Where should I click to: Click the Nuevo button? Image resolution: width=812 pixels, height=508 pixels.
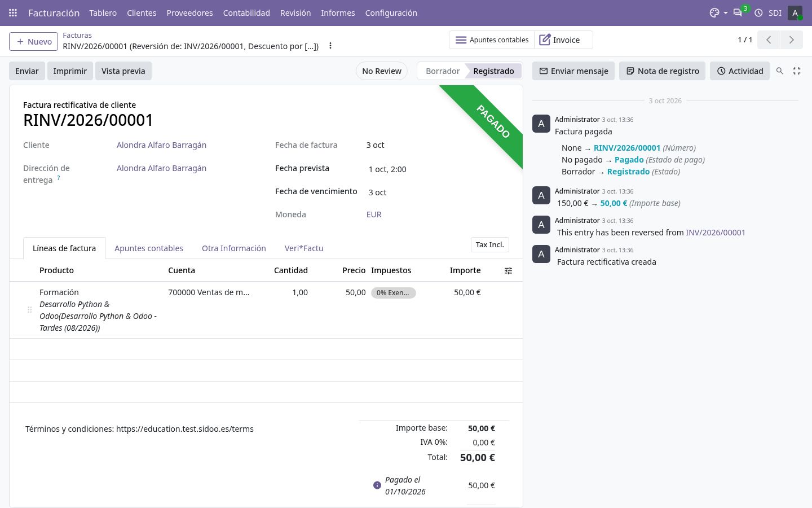click(34, 42)
